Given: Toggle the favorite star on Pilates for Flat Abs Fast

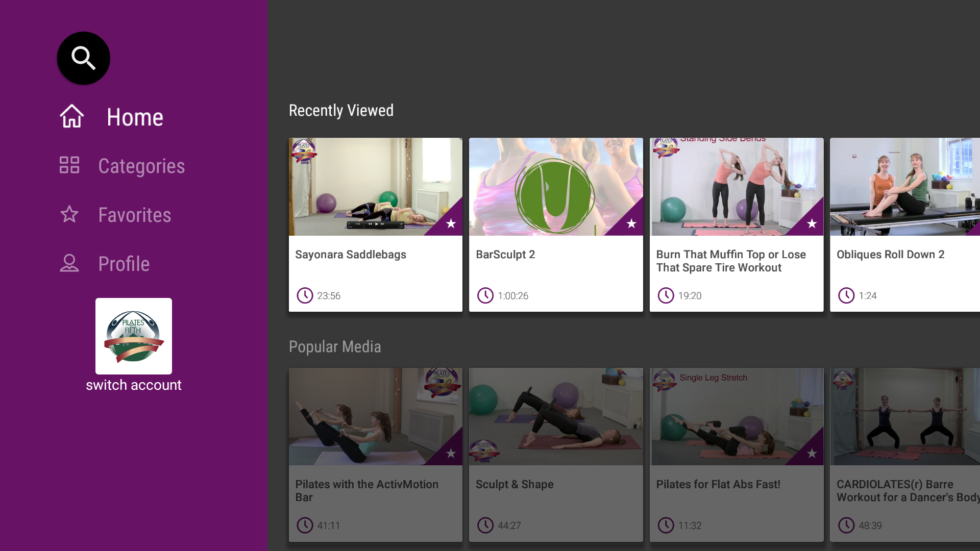Looking at the screenshot, I should pyautogui.click(x=812, y=453).
